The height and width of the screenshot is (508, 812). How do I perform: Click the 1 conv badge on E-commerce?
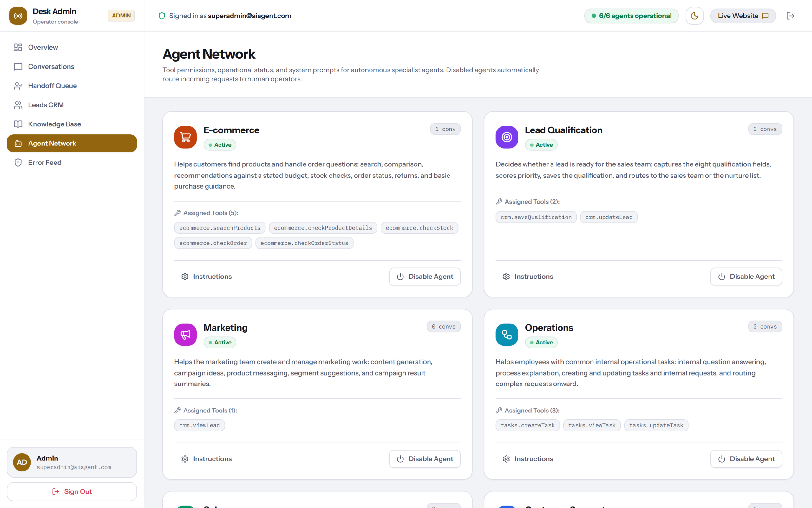445,129
